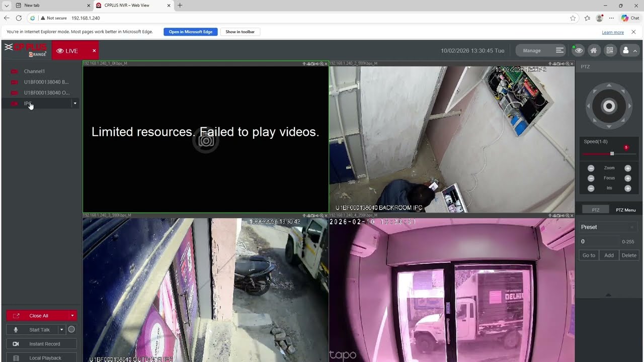Enable digital zoom on backroom camera panel
Screen dimensions: 644x362
coord(567,64)
